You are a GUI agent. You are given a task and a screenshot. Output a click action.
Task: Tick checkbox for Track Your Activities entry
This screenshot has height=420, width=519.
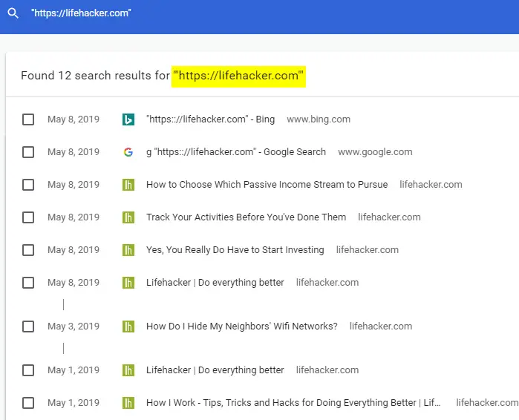tap(28, 217)
